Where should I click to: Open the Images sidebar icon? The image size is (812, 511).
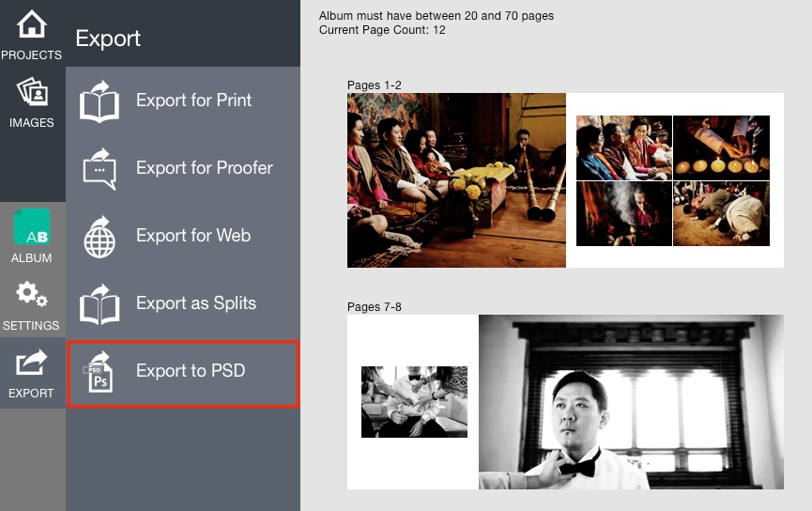(x=32, y=93)
